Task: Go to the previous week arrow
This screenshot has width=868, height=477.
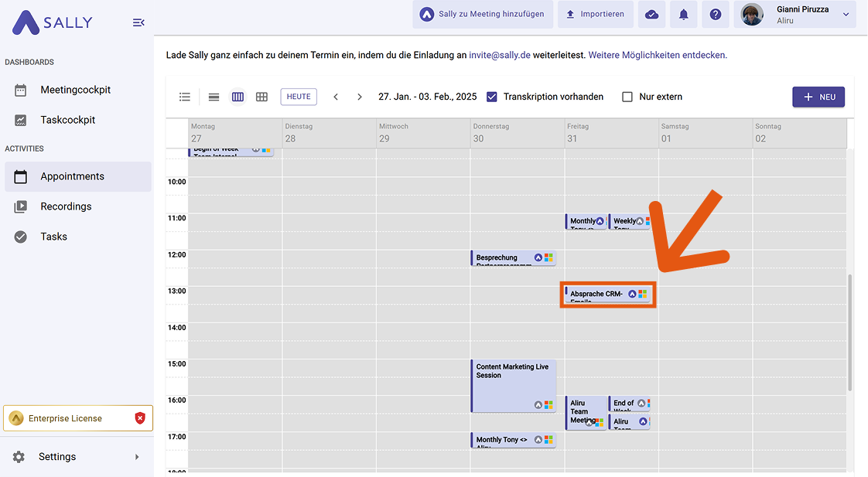Action: click(336, 97)
